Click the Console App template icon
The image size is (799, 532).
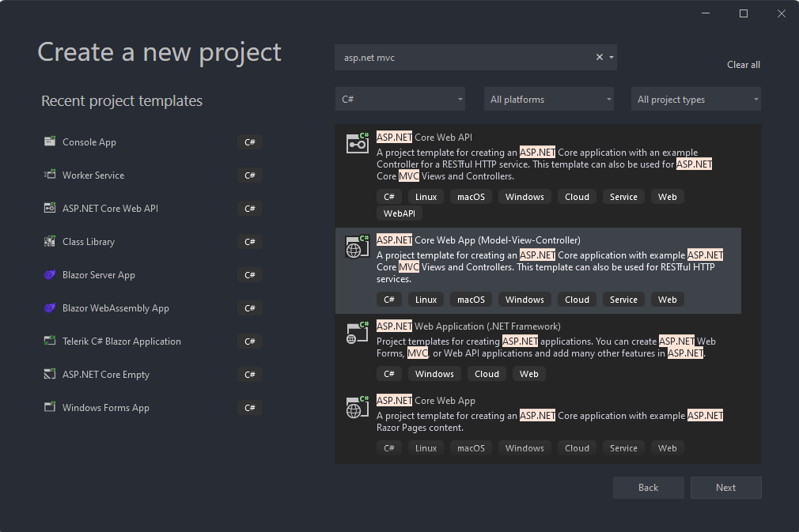[49, 142]
